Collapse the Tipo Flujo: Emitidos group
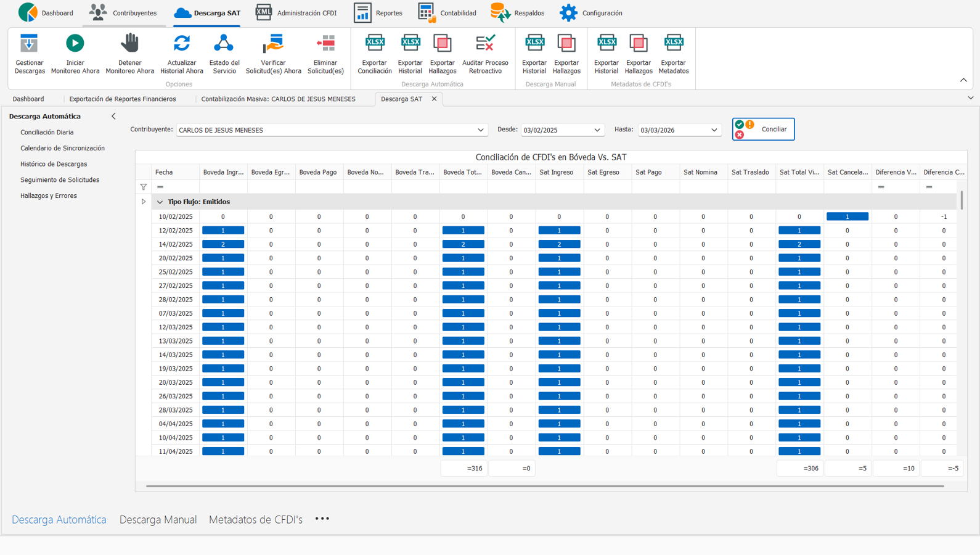The image size is (980, 555). point(160,202)
